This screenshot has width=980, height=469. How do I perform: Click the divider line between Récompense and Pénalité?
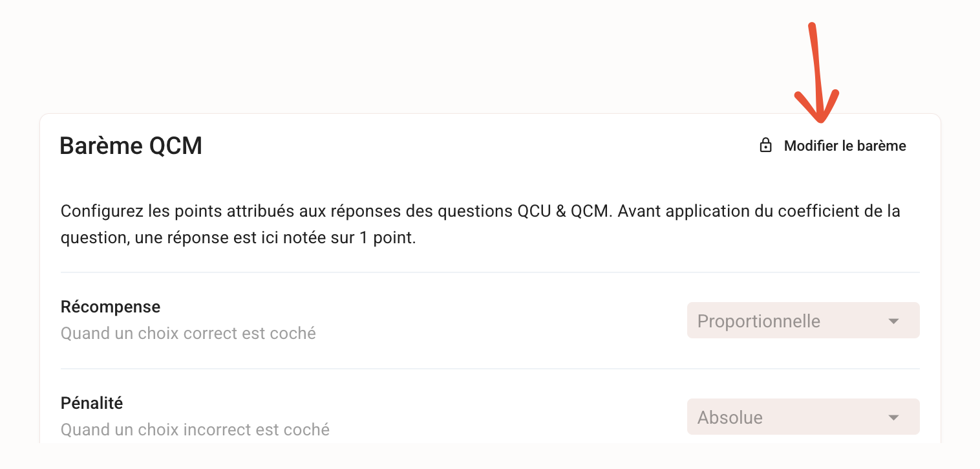tap(490, 369)
